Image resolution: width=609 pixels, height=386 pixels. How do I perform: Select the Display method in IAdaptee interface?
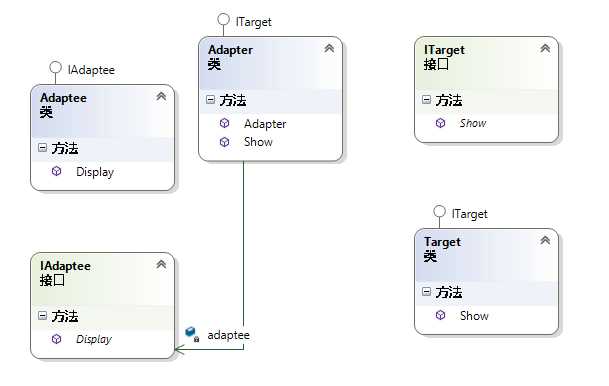pos(94,339)
